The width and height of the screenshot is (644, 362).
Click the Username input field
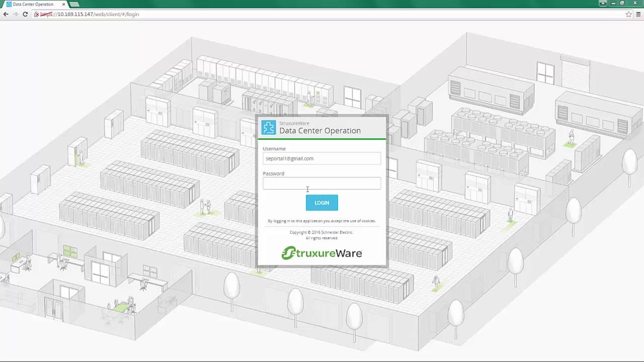pos(321,158)
